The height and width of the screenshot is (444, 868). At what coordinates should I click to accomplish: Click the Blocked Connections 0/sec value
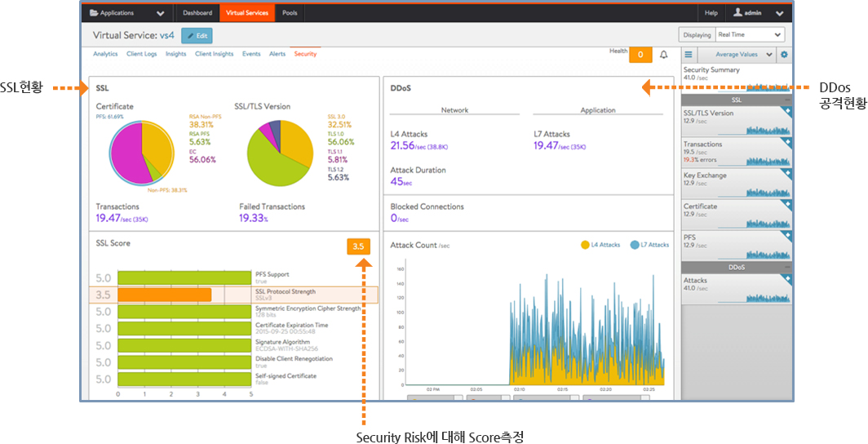399,218
